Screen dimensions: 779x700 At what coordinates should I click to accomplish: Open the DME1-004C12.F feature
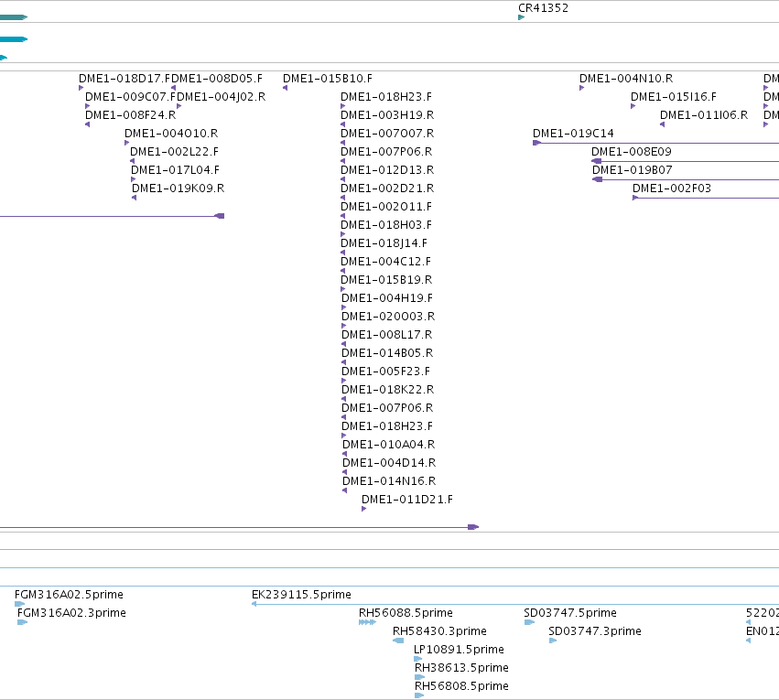pos(385,262)
